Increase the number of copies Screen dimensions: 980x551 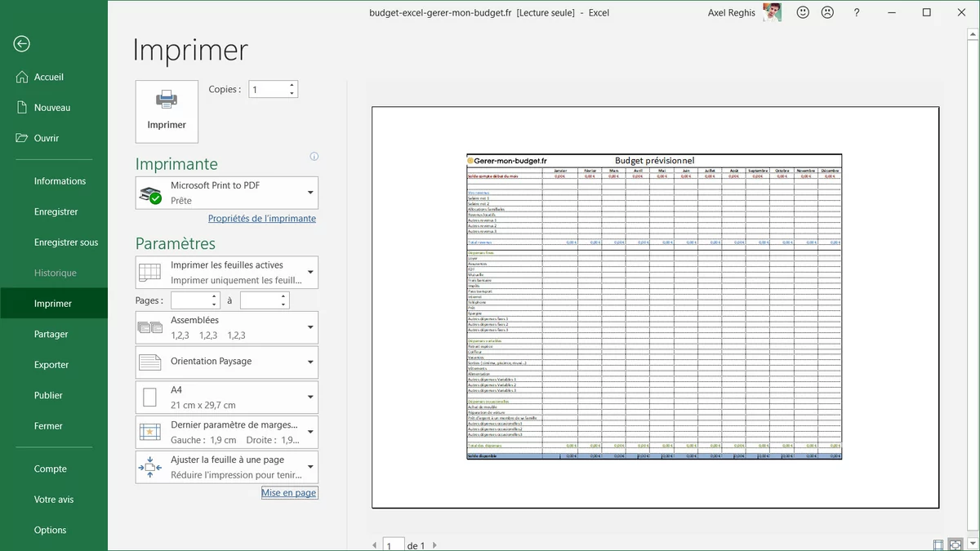coord(292,85)
